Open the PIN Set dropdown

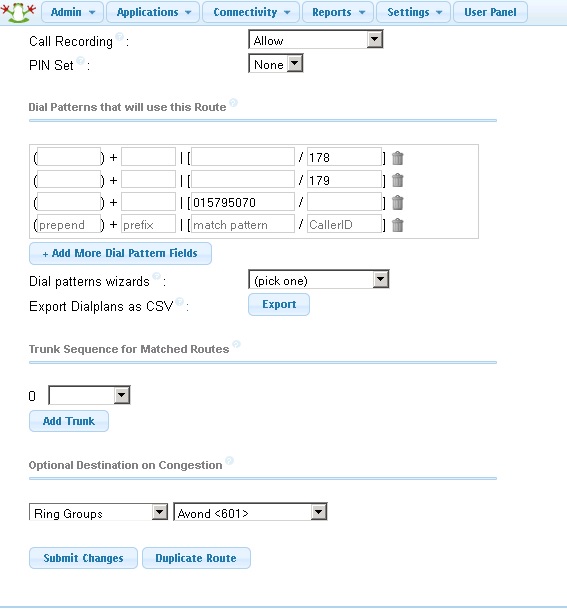[x=276, y=64]
